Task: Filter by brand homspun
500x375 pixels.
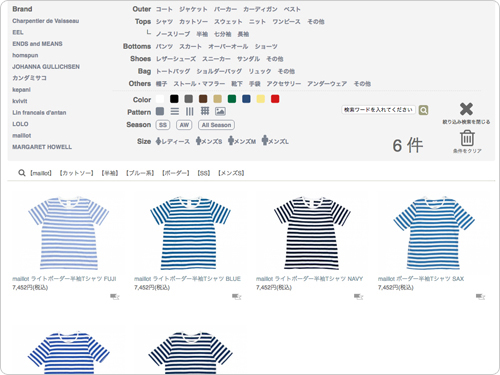Action: point(25,55)
